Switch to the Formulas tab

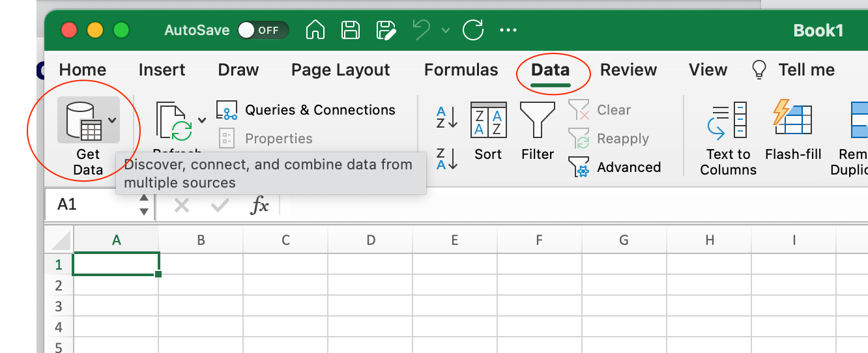click(461, 70)
